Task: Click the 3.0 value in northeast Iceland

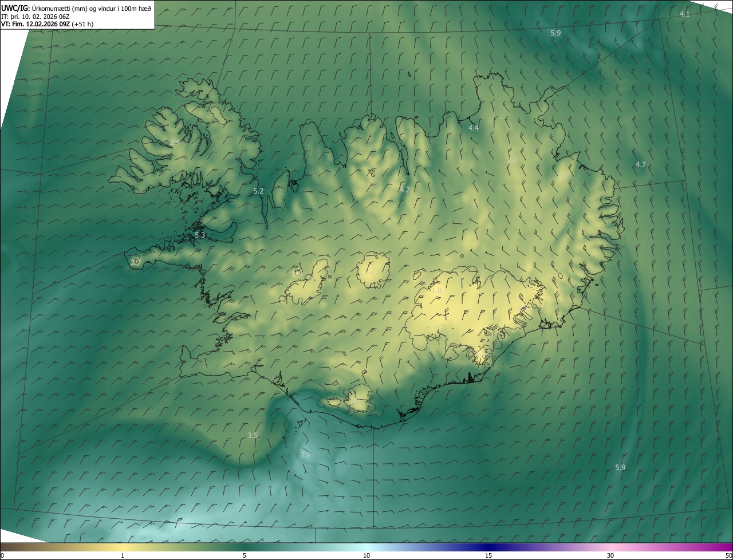Action: pos(512,160)
